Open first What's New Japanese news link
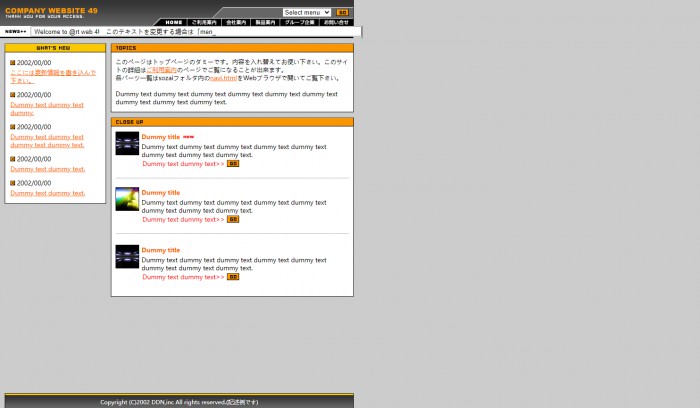 (53, 76)
